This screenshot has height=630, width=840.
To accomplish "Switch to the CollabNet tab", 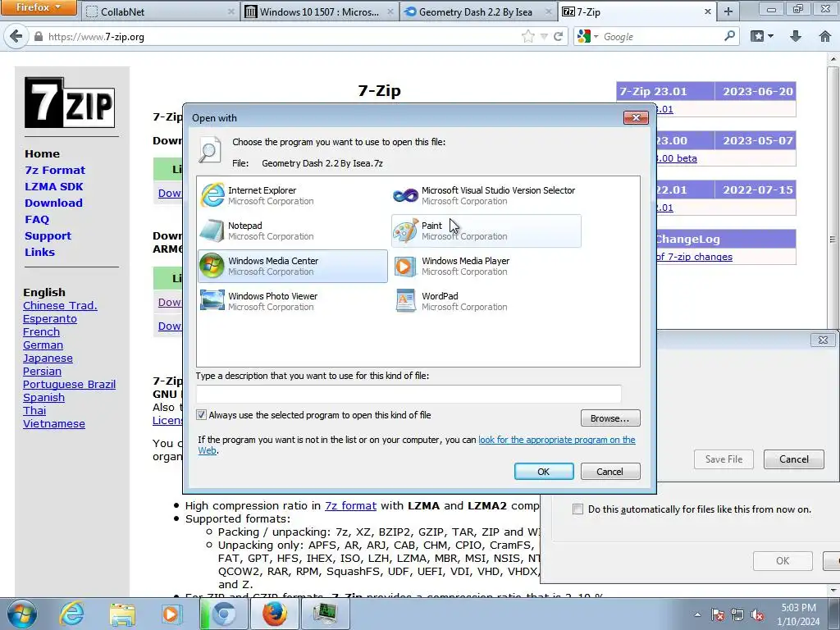I will click(x=159, y=11).
